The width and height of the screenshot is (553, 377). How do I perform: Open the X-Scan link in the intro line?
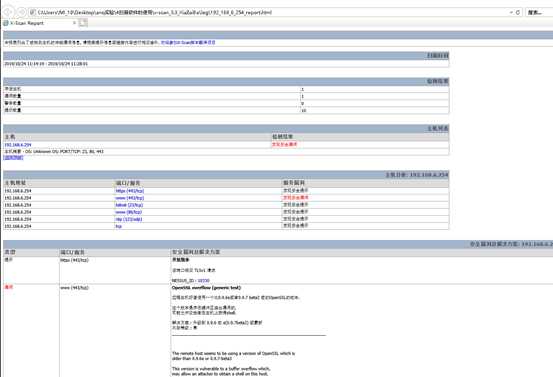point(188,42)
